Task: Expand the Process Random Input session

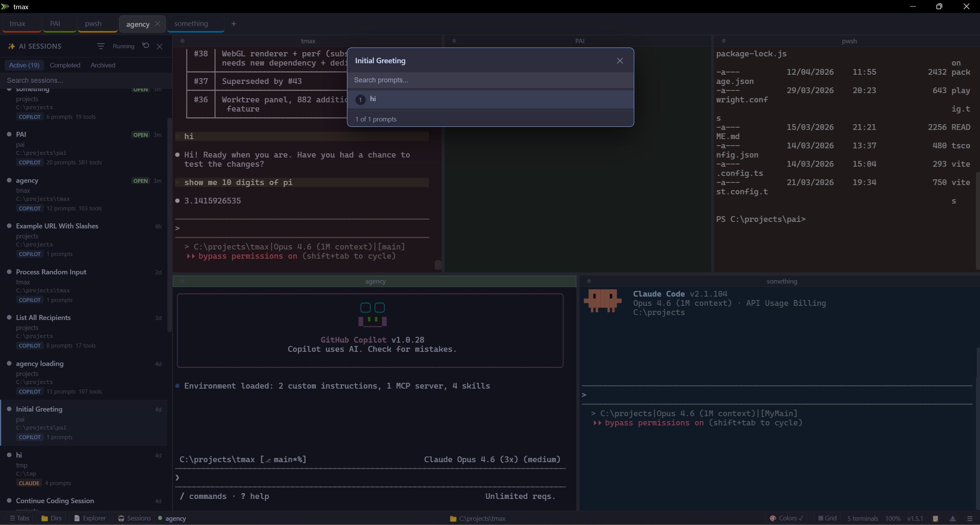Action: [51, 272]
